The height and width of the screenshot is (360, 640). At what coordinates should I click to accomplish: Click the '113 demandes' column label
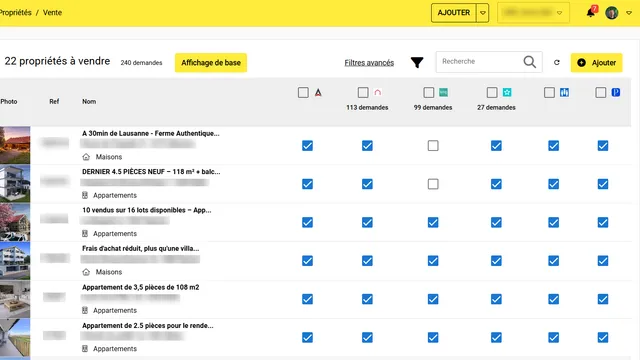367,107
